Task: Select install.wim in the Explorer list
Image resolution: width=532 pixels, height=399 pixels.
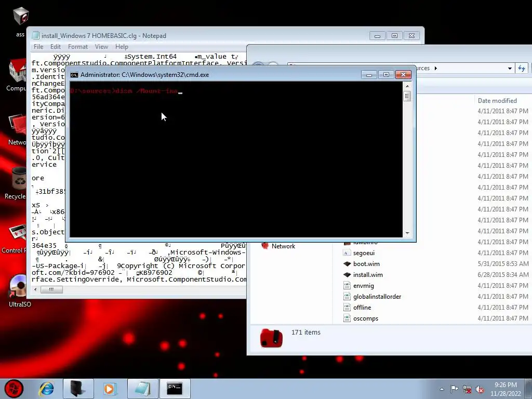Action: click(x=363, y=275)
